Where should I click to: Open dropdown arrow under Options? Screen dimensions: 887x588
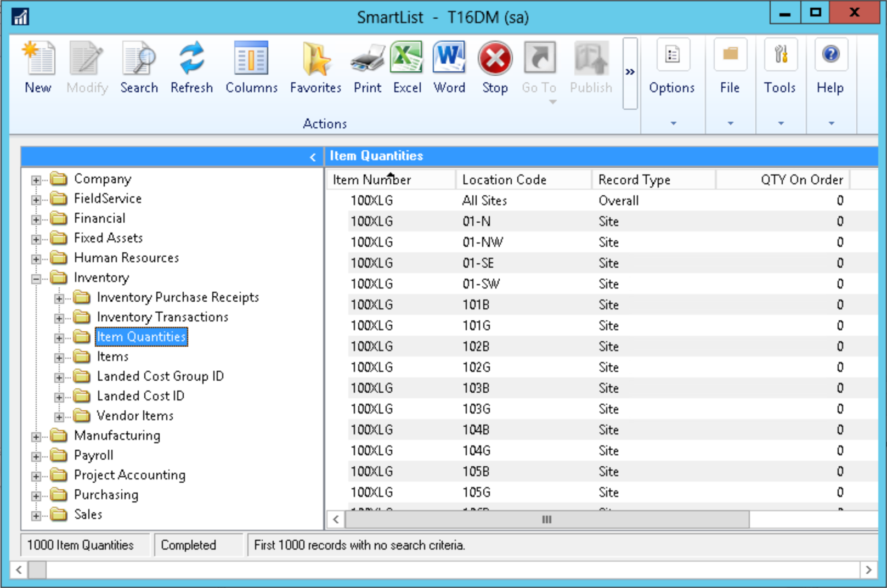[673, 123]
